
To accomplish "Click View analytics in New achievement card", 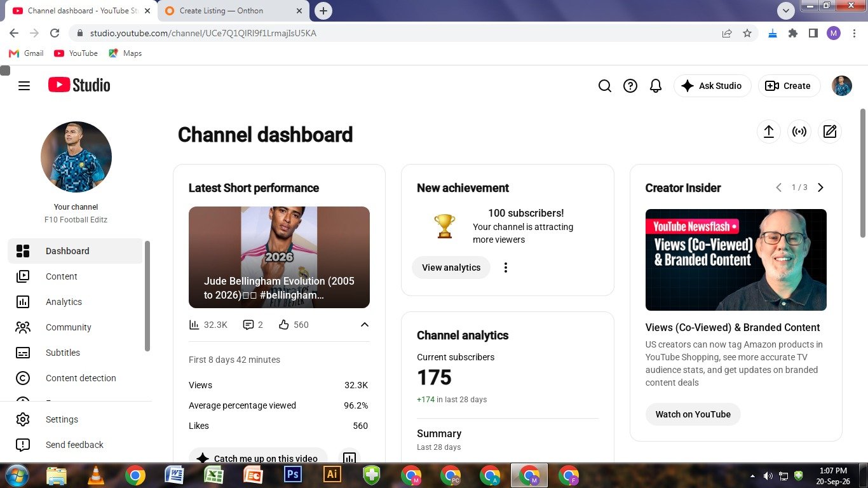I will pyautogui.click(x=451, y=268).
